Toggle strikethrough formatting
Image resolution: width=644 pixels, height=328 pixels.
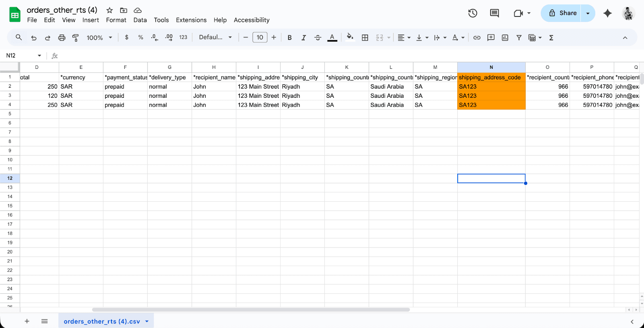click(x=318, y=37)
